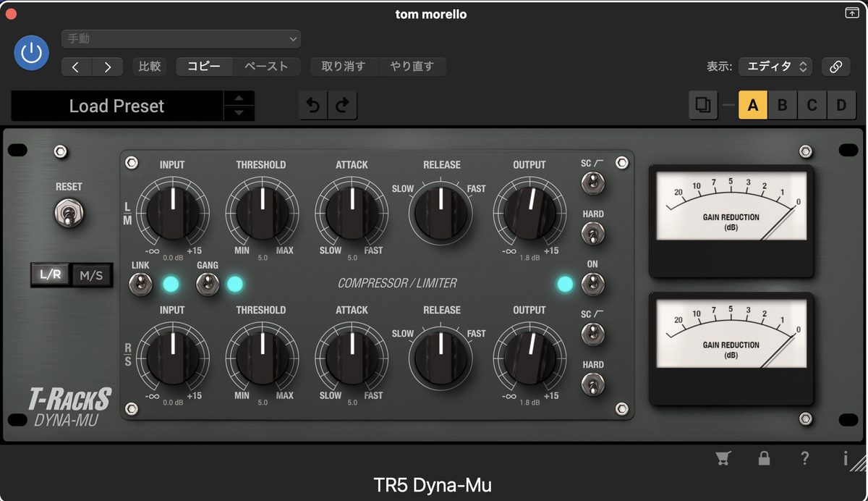Click the upper channel 1.8 dB output value
The height and width of the screenshot is (501, 868).
[529, 258]
